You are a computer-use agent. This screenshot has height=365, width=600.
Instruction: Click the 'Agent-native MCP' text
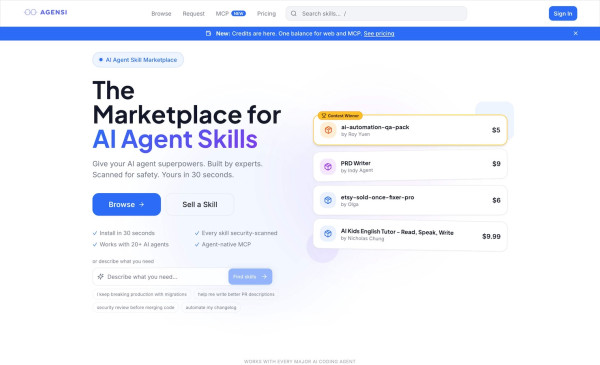coord(226,244)
